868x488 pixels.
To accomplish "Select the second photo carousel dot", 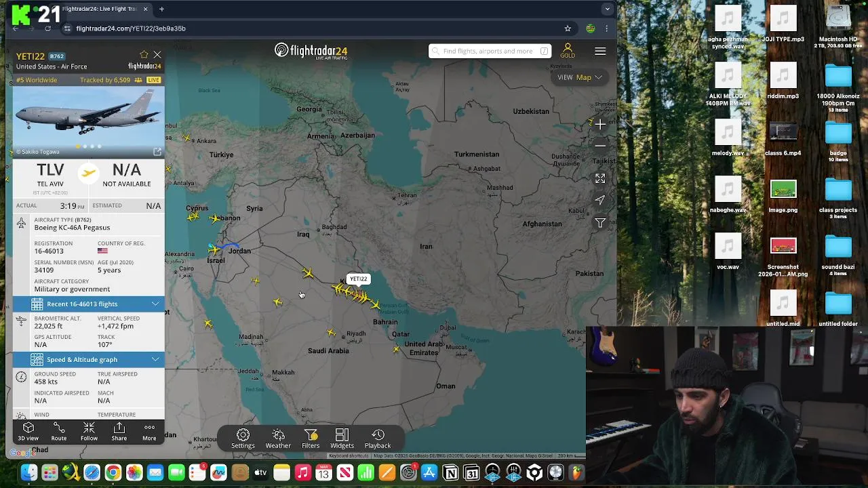I will click(85, 146).
